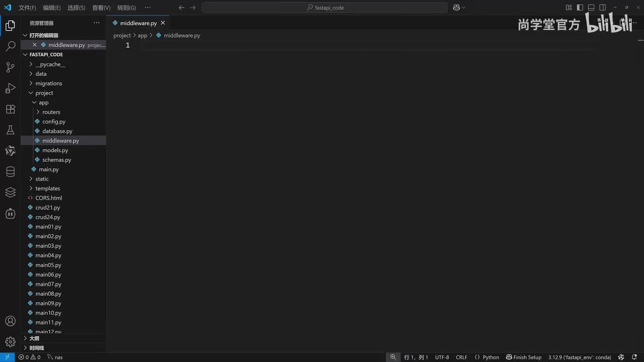Place cursor on editor line 1
This screenshot has height=362, width=644.
click(370, 45)
